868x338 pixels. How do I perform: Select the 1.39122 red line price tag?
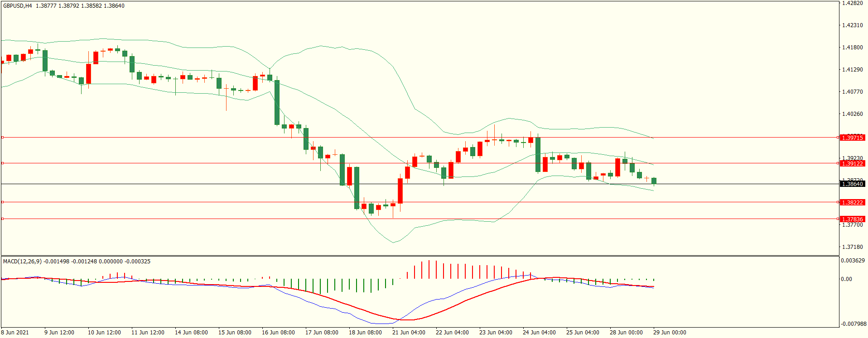[852, 163]
